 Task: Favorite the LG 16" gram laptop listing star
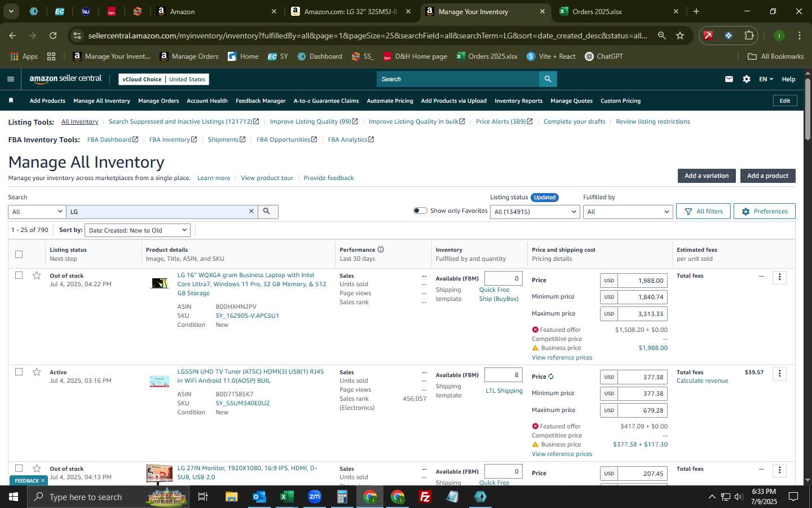click(37, 275)
